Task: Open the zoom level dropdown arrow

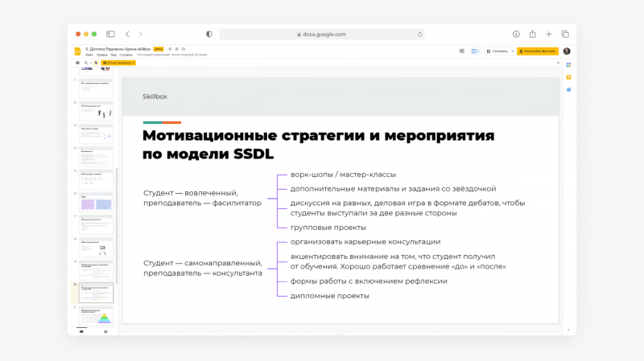Action: [x=91, y=63]
